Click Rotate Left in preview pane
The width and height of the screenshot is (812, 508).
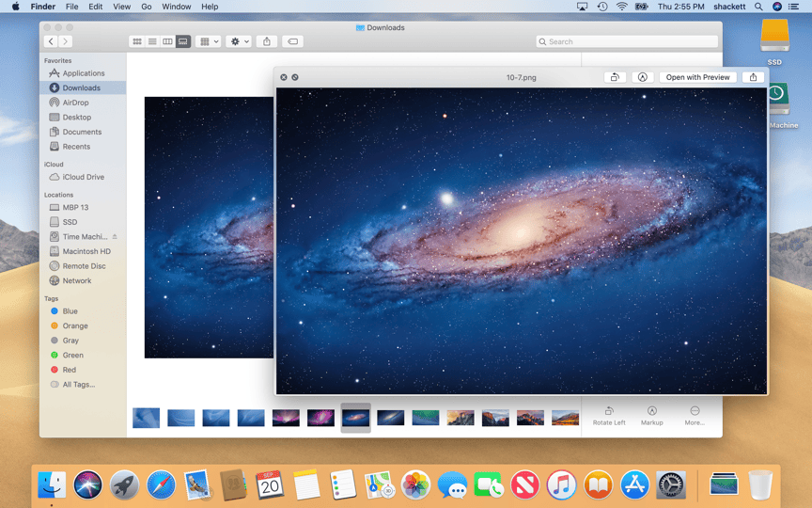point(609,416)
